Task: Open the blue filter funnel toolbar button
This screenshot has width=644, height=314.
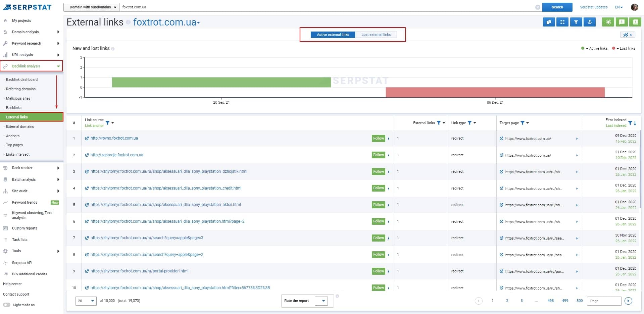Action: coord(576,22)
